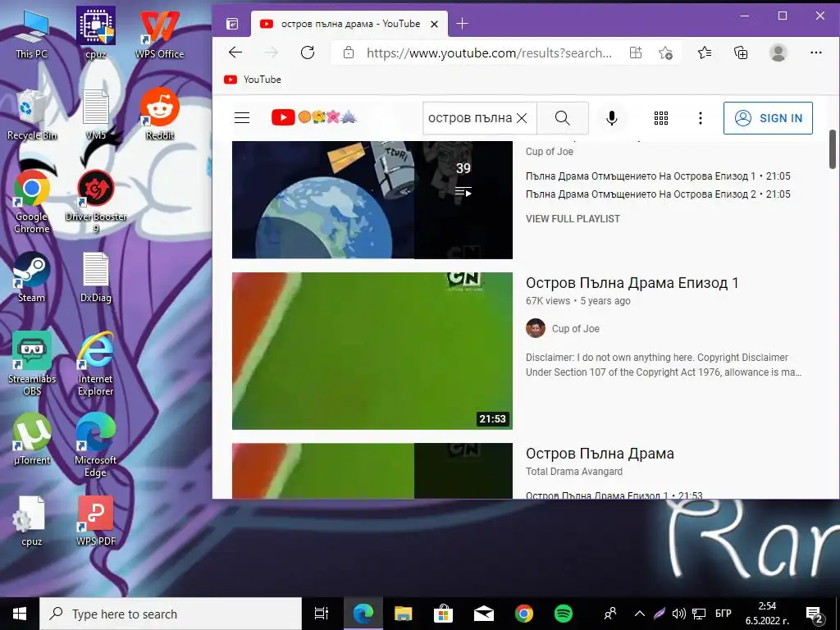This screenshot has height=630, width=840.
Task: Open This PC desktop icon
Action: 32,33
